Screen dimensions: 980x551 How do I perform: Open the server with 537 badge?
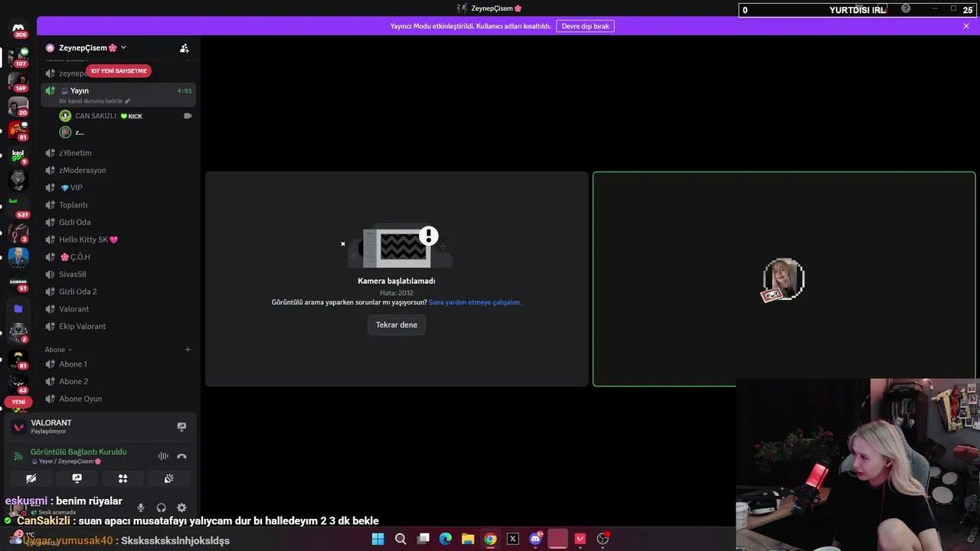tap(18, 205)
